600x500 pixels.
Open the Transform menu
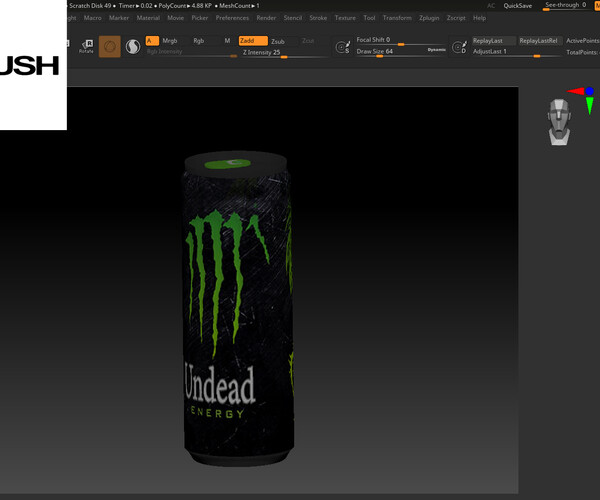[x=397, y=18]
